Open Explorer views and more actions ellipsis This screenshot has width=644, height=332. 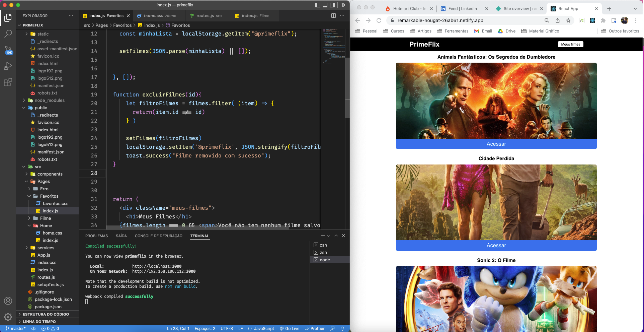pyautogui.click(x=71, y=16)
